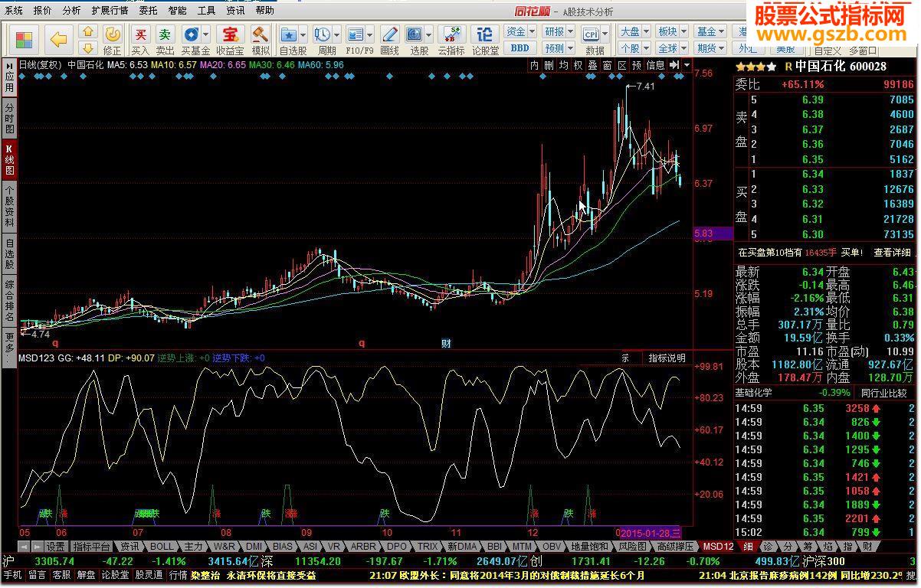Image resolution: width=921 pixels, height=588 pixels.
Task: Click the 修正 refresh icon
Action: (113, 39)
